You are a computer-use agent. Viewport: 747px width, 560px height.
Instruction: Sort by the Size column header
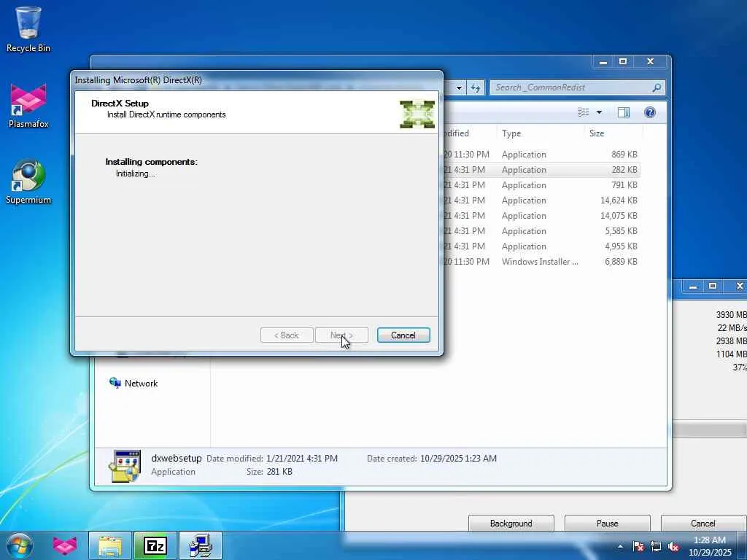(x=613, y=133)
